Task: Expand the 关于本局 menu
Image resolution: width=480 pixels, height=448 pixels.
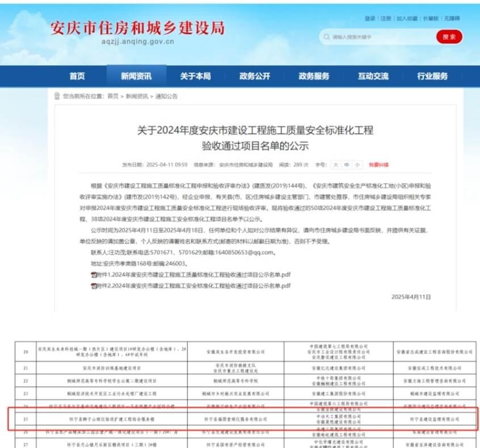Action: click(195, 76)
